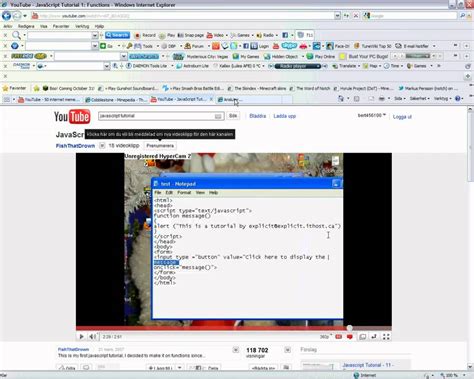Close the YouTube JavaScript Tutorial tab
474x379 pixels.
pos(211,99)
